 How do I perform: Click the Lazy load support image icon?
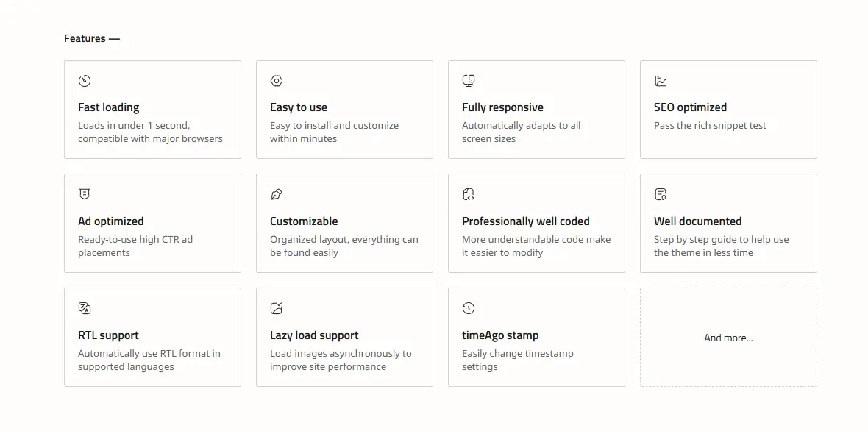(277, 308)
